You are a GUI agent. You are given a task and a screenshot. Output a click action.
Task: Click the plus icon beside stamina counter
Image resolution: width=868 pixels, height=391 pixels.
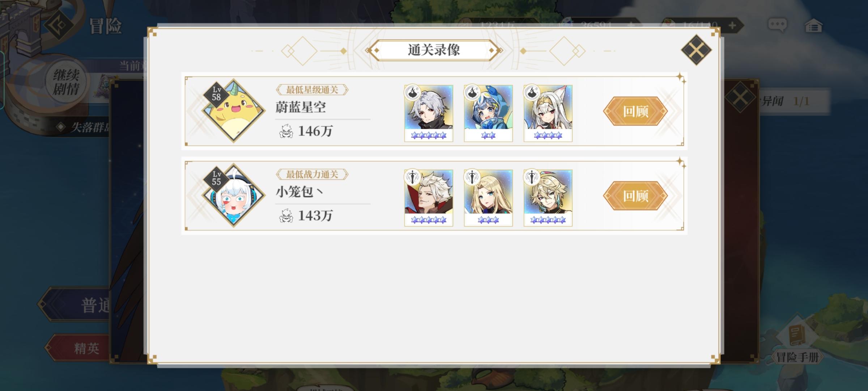732,26
